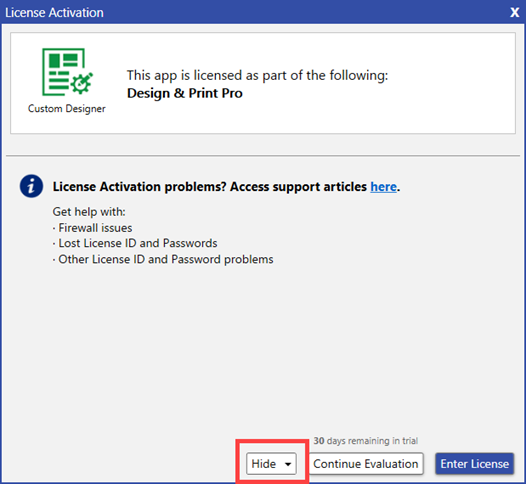Open the Hide dropdown button
Screen dimensions: 526x484
pos(271,464)
